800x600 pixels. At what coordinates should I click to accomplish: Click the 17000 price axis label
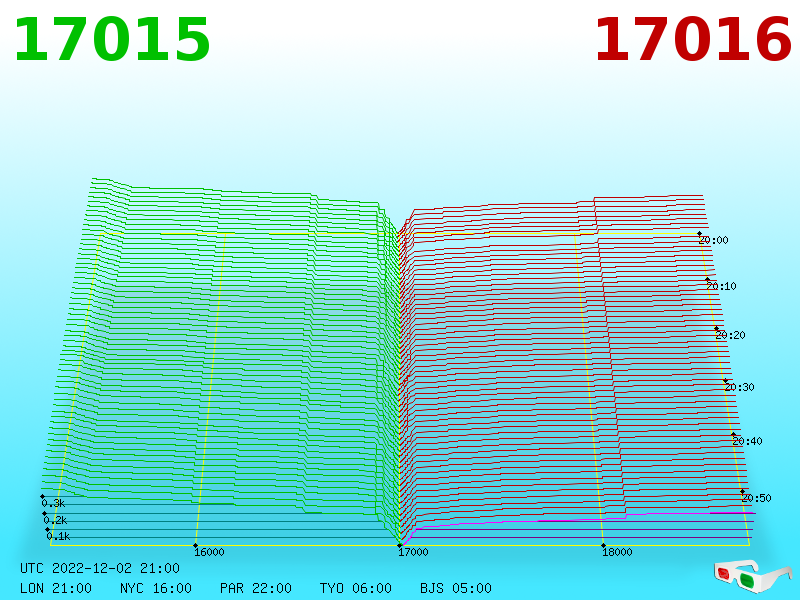click(413, 552)
